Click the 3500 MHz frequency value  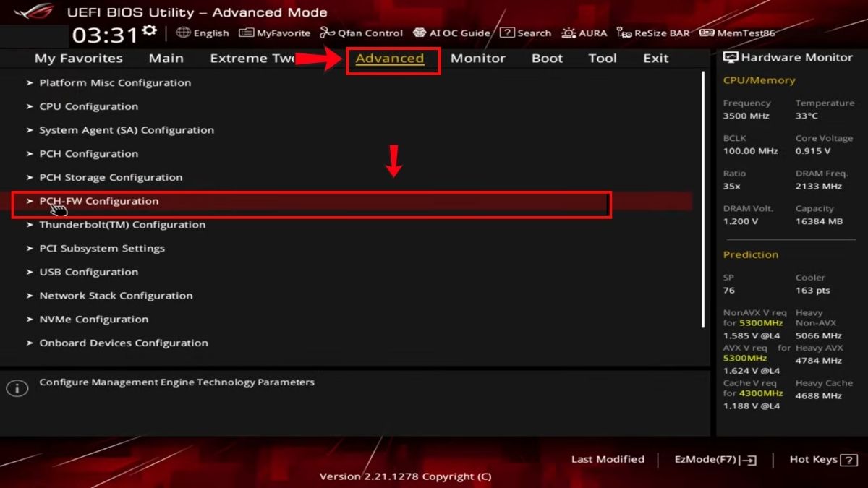click(x=746, y=116)
